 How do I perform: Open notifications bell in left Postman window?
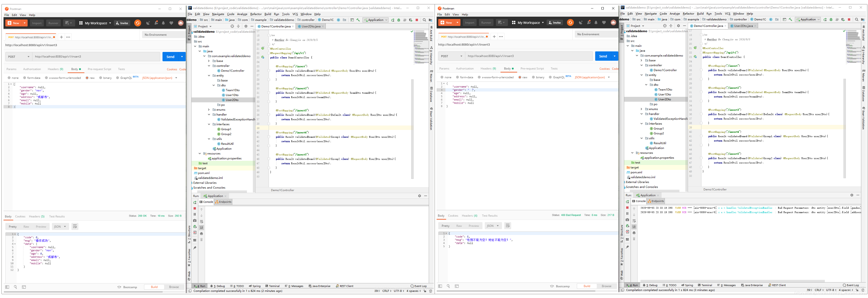[x=163, y=23]
